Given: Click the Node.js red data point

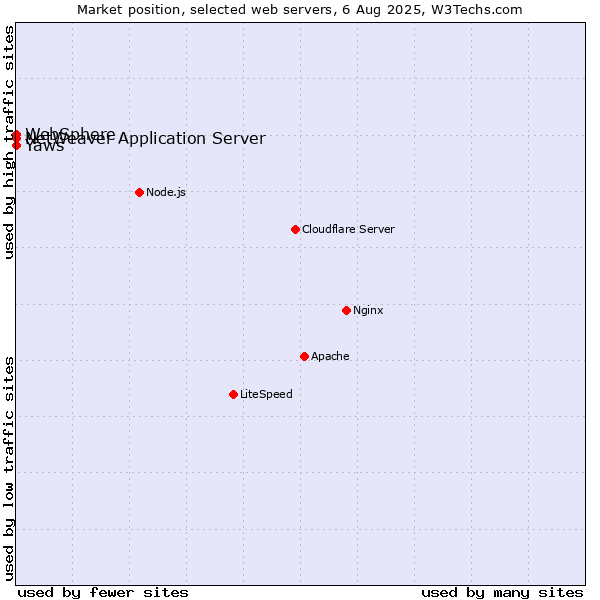Looking at the screenshot, I should click(x=140, y=192).
